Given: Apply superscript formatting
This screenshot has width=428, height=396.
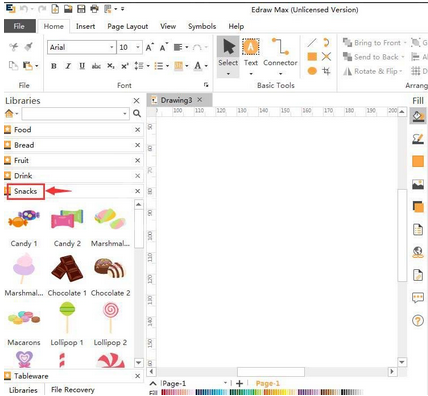Looking at the screenshot, I should pyautogui.click(x=125, y=66).
